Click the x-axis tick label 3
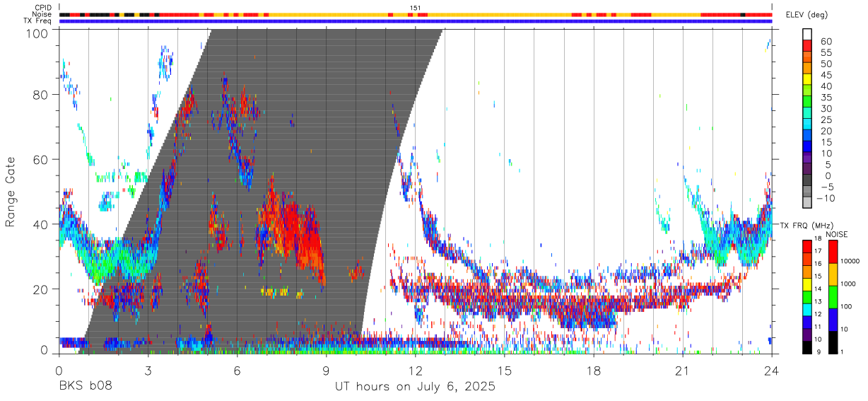The width and height of the screenshot is (868, 401). tap(148, 371)
